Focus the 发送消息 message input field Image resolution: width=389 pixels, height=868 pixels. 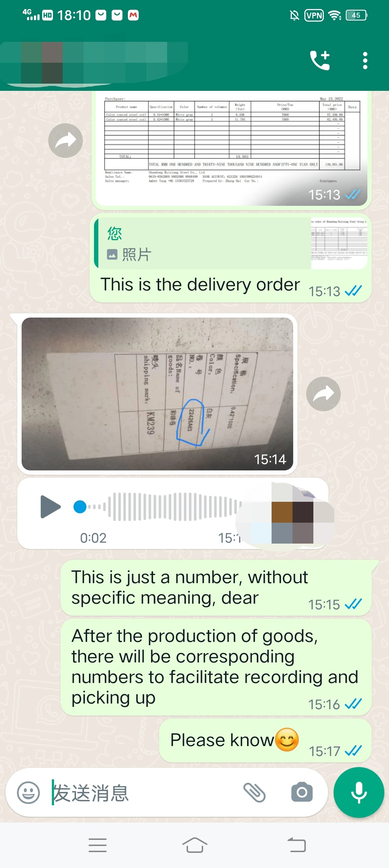(144, 793)
